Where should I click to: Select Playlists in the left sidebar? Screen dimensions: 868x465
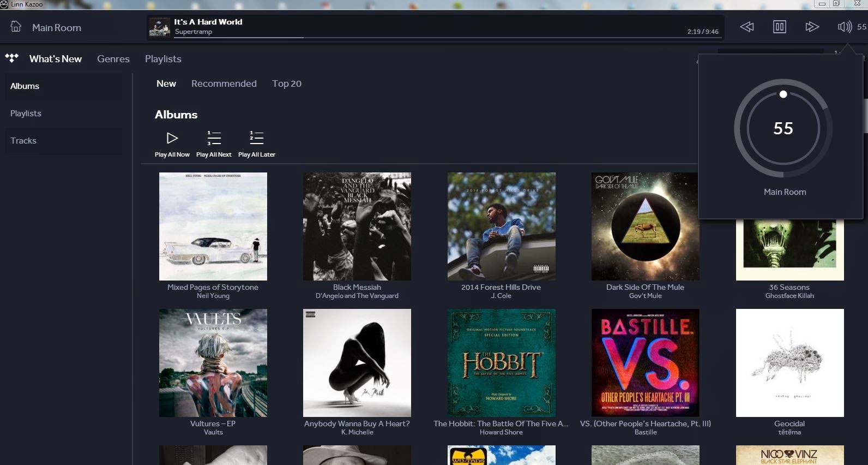pos(64,114)
